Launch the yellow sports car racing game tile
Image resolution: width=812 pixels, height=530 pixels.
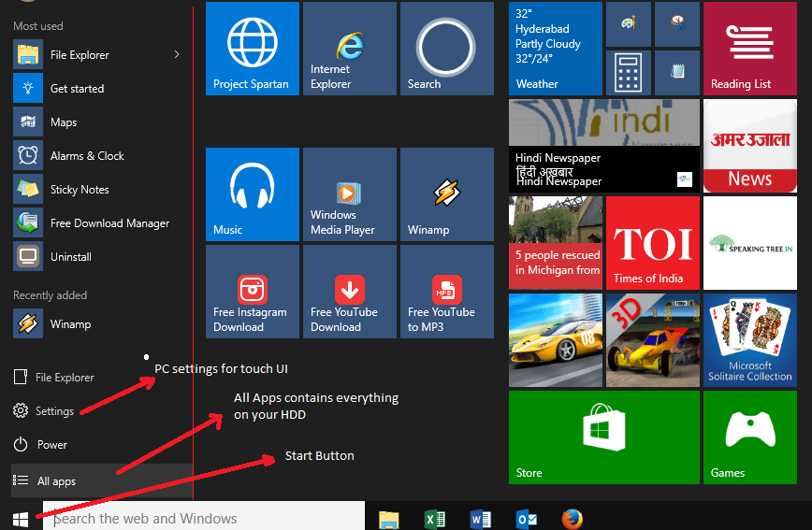point(556,340)
